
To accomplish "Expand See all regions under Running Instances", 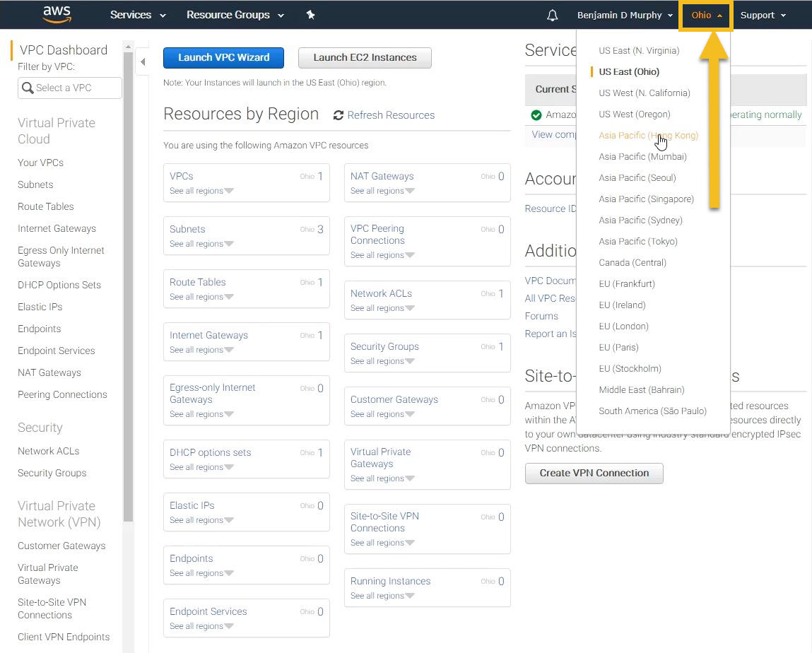I will (382, 596).
